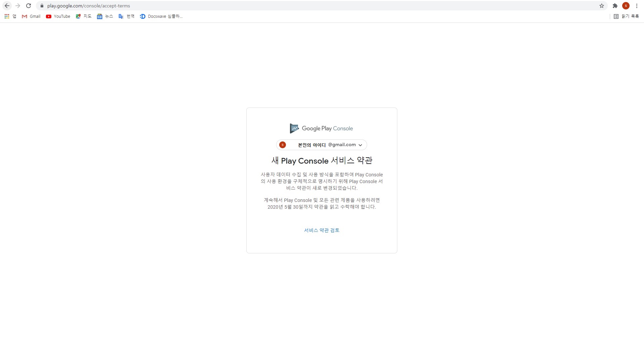Viewport: 644px width, 337px height.
Task: Click the 새 Play Console 서비스 약관 heading
Action: pyautogui.click(x=322, y=161)
